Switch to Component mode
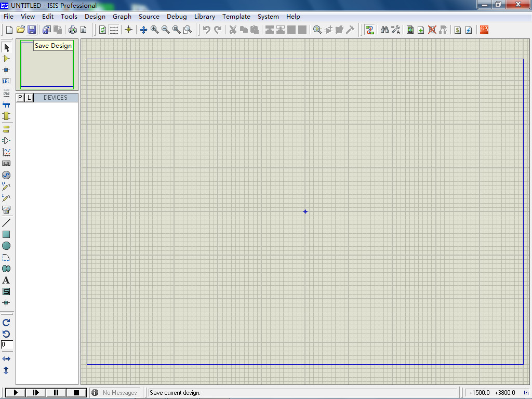Image resolution: width=532 pixels, height=399 pixels. click(x=6, y=59)
